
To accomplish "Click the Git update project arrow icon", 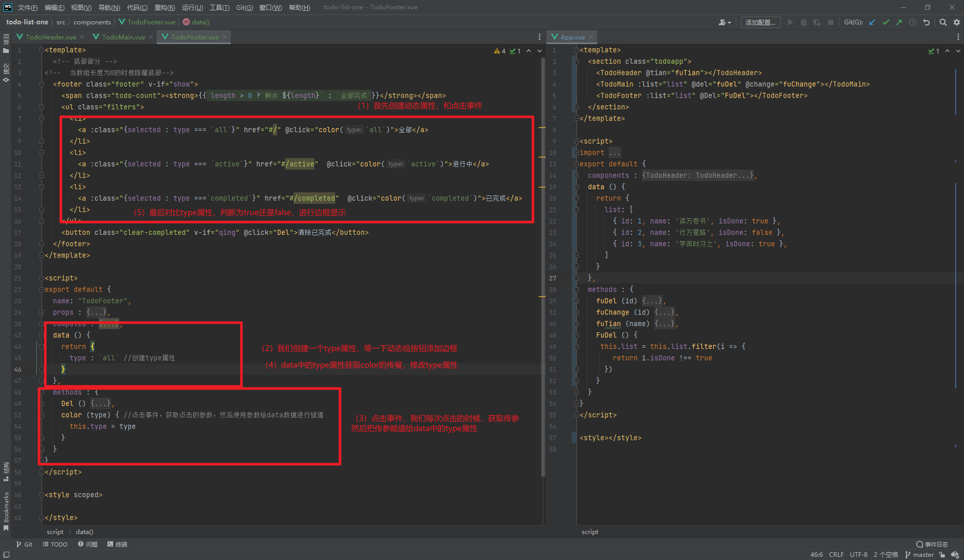I will tap(872, 22).
